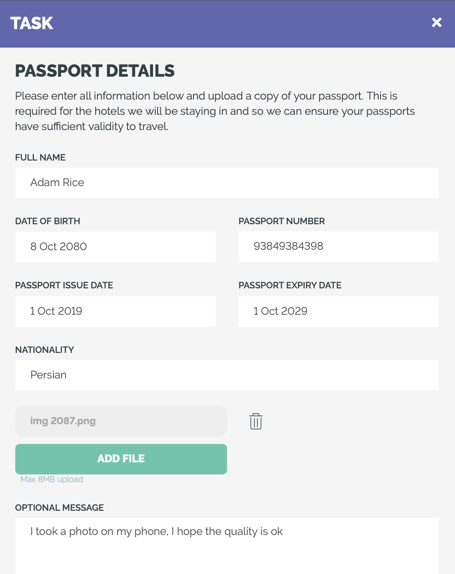Click the Optional Message label
Viewport: 455px width, 574px height.
(59, 508)
